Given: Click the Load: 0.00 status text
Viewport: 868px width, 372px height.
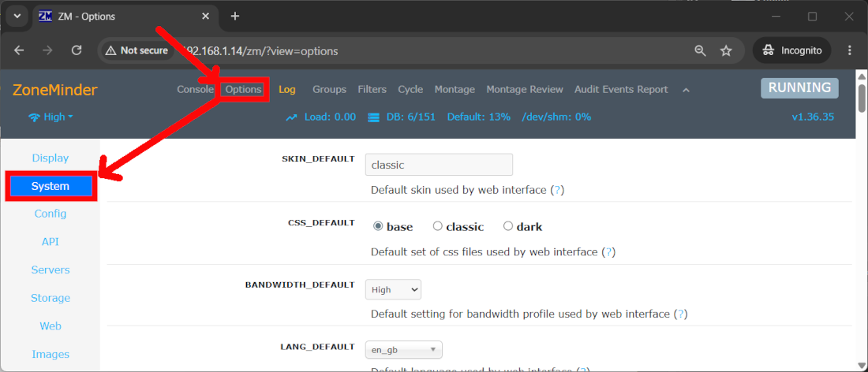Looking at the screenshot, I should (x=330, y=117).
